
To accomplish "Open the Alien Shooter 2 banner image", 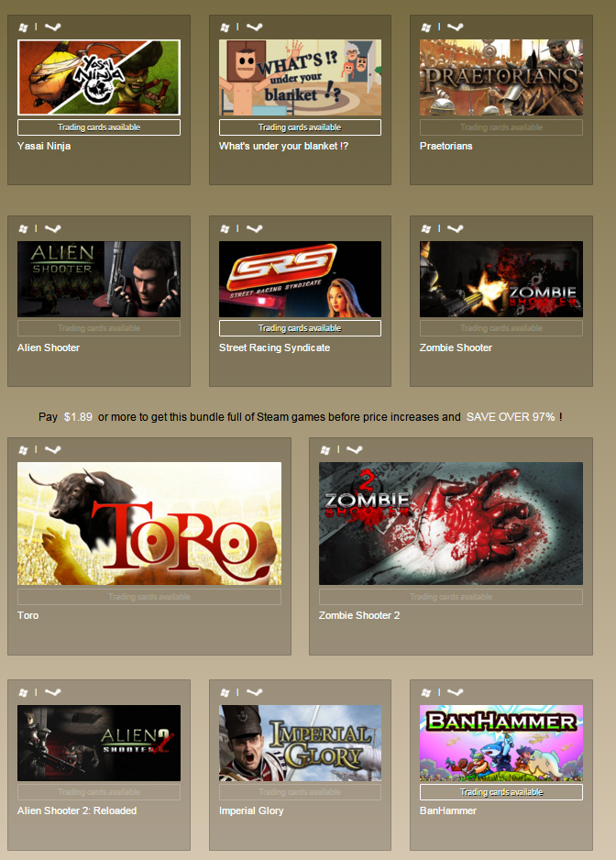I will [x=99, y=744].
